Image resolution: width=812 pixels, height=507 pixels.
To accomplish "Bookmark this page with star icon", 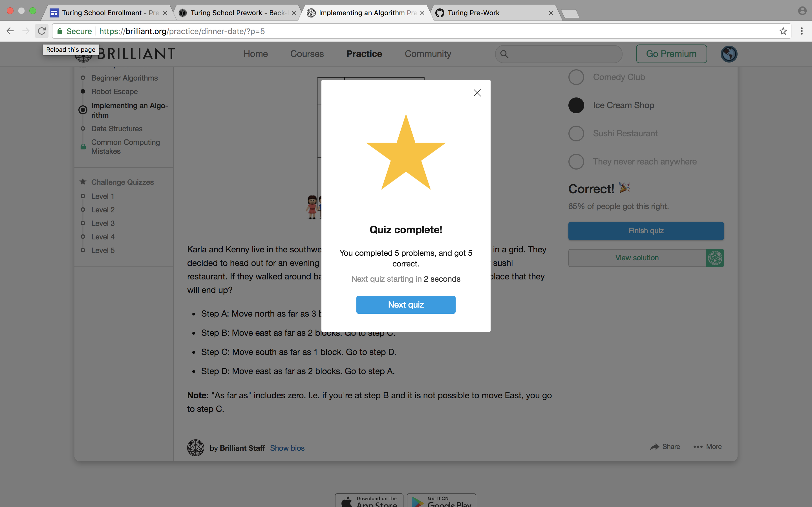I will [783, 31].
